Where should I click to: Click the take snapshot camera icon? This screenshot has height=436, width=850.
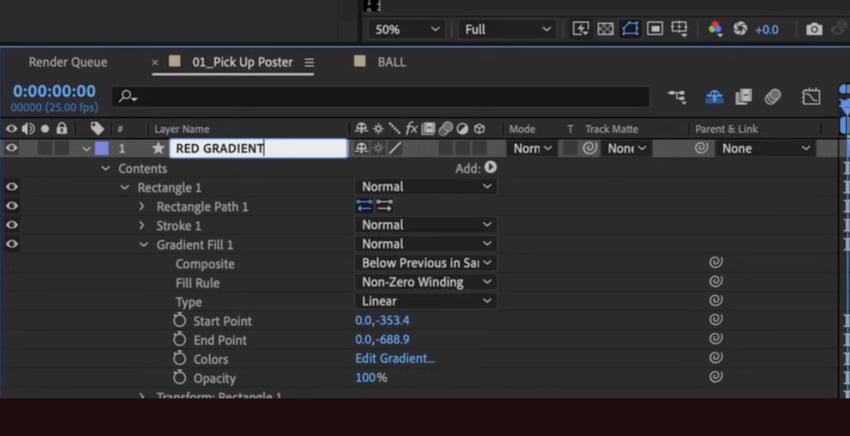pyautogui.click(x=814, y=29)
